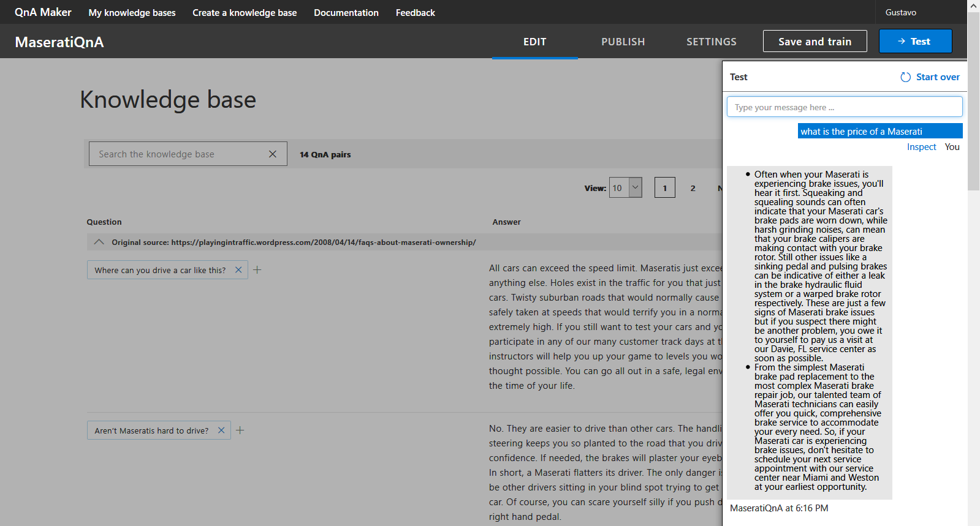Open the View page size dropdown

click(x=626, y=188)
